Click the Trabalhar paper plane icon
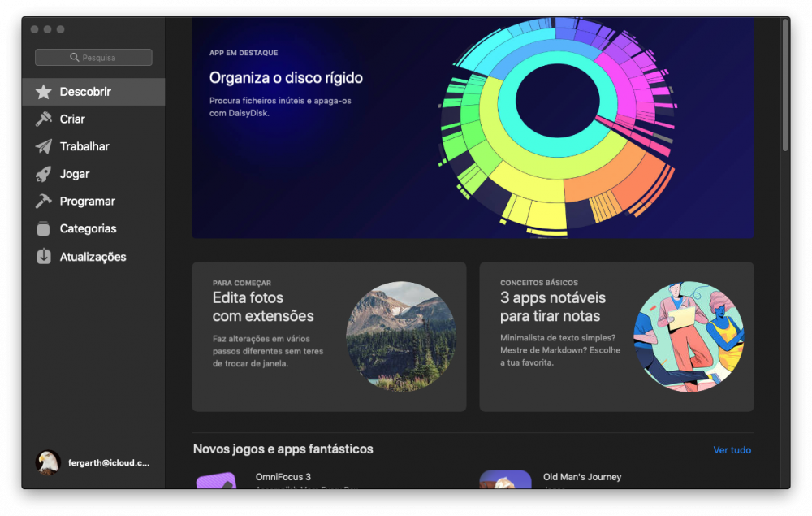The height and width of the screenshot is (516, 812). [44, 146]
